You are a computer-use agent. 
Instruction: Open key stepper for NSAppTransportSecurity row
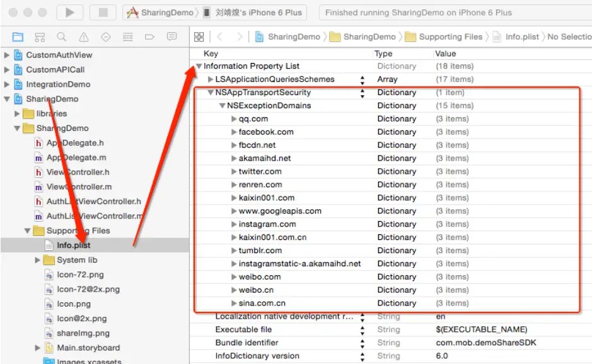363,93
